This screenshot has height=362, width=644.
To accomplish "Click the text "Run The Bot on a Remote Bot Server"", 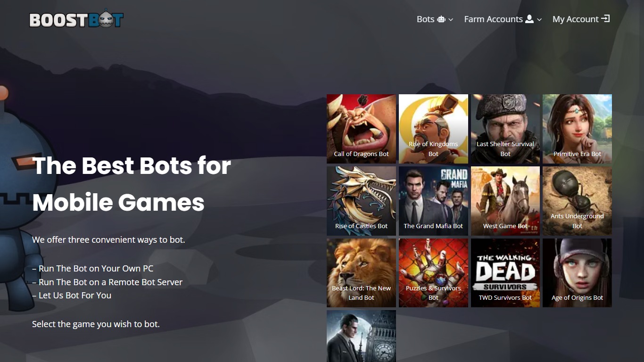I will point(110,282).
